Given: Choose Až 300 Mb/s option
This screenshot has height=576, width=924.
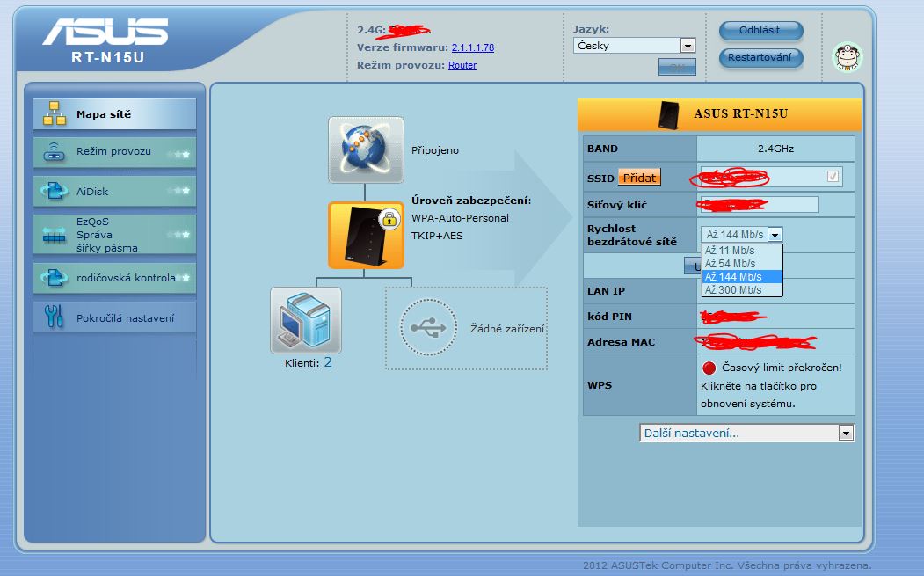Looking at the screenshot, I should point(742,290).
